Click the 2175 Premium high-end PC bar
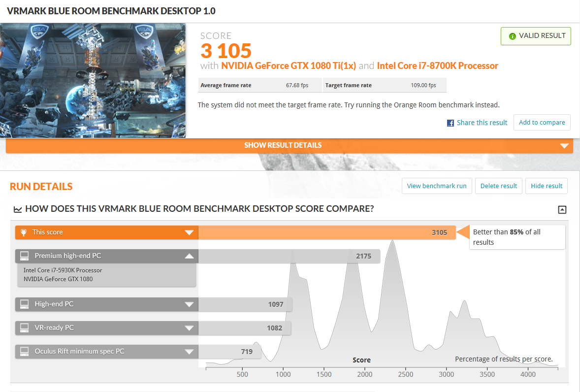Screen dimensions: 580x392 (x=289, y=256)
